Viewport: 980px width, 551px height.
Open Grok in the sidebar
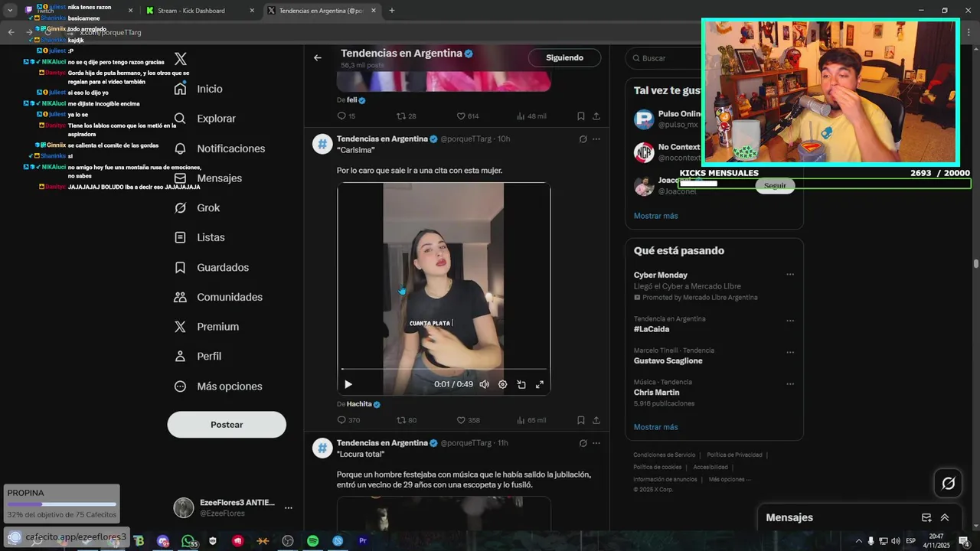[x=197, y=208]
